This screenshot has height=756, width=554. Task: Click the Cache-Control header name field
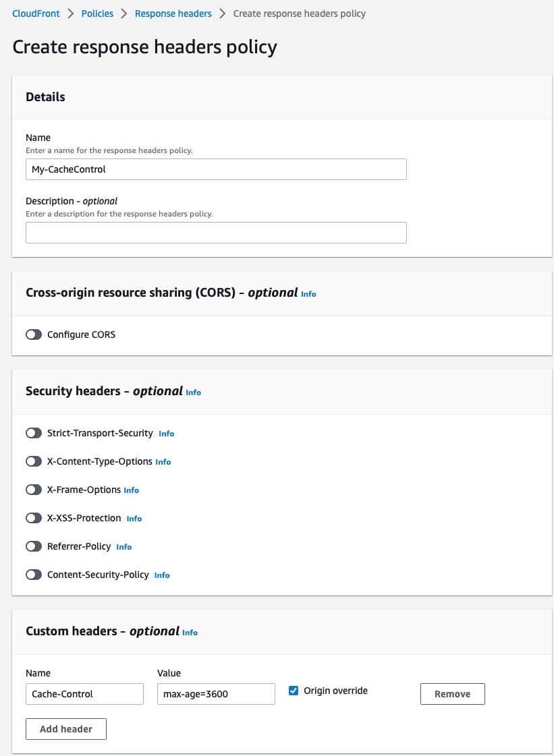[x=84, y=694]
